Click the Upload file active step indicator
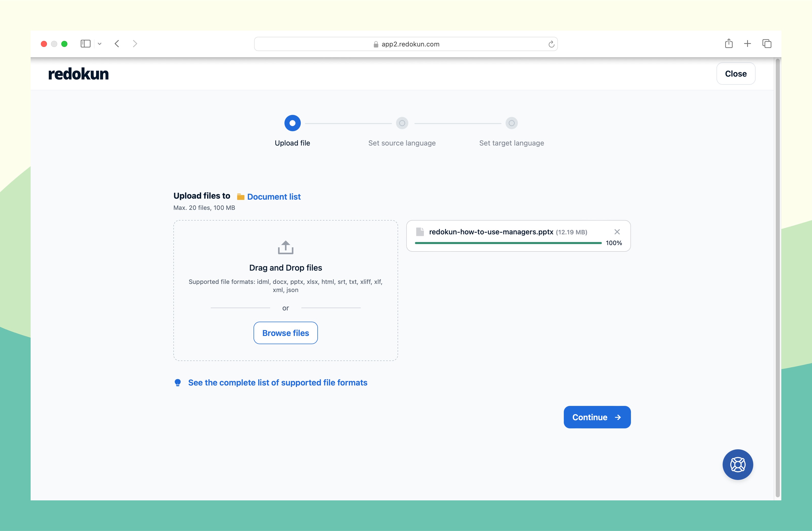The image size is (812, 531). coord(292,123)
